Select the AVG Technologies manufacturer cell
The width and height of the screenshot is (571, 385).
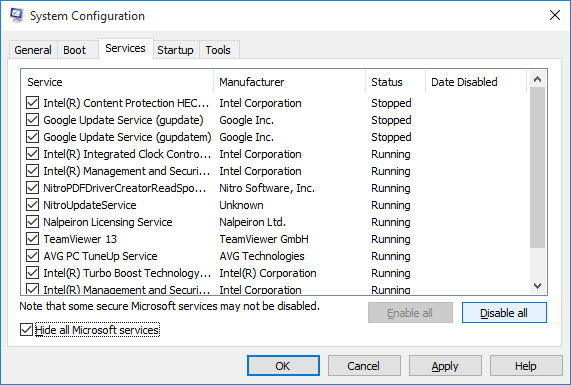click(262, 256)
